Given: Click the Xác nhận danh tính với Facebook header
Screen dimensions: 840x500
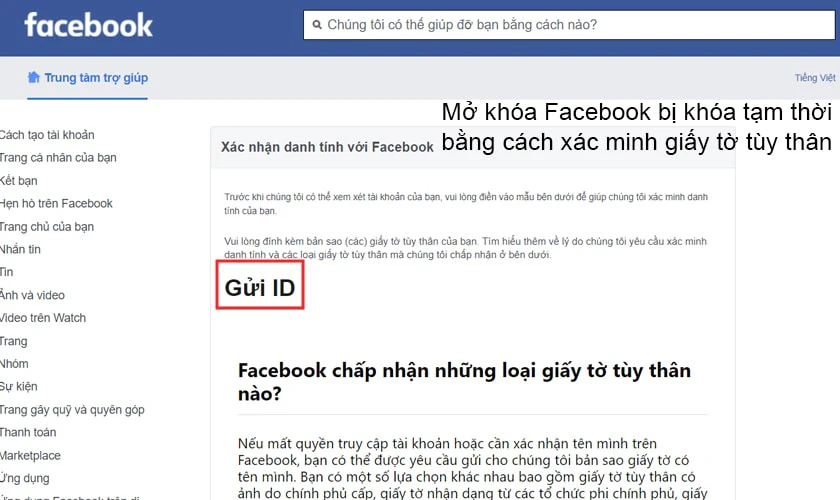Looking at the screenshot, I should (x=327, y=147).
